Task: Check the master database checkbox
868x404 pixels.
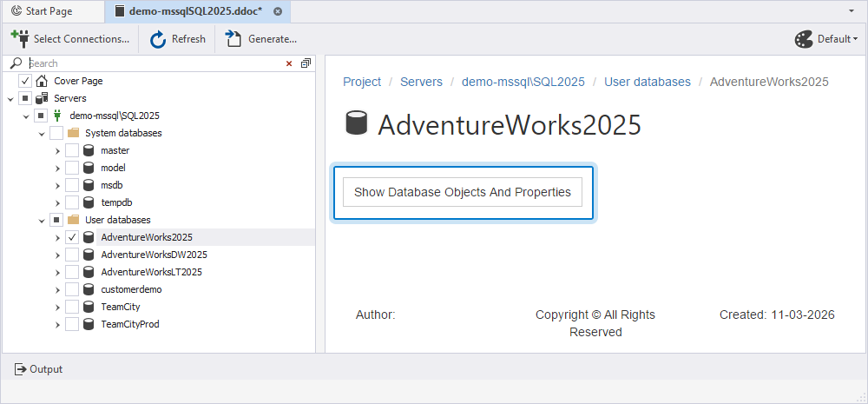Action: pyautogui.click(x=72, y=150)
